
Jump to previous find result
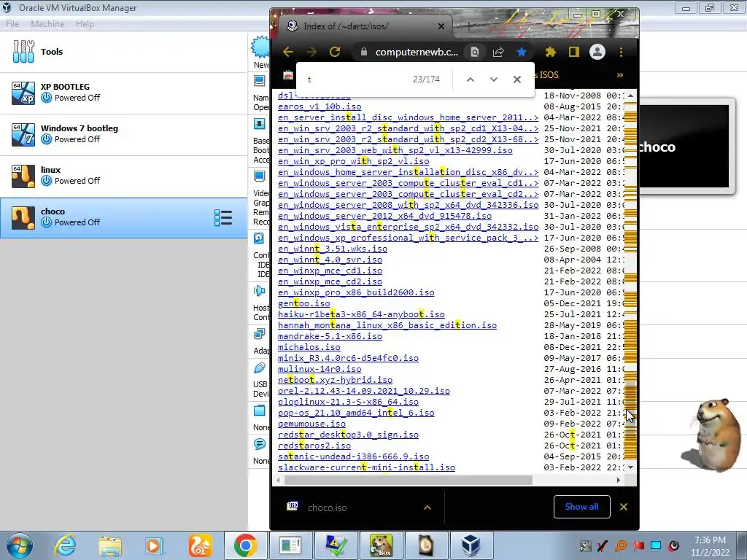click(x=471, y=79)
